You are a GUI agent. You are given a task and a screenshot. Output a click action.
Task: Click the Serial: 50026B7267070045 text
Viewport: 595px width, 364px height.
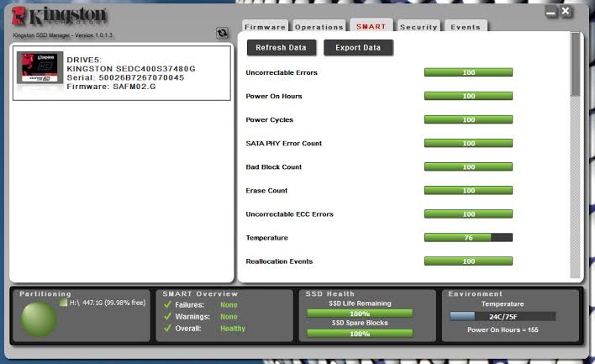pos(125,78)
